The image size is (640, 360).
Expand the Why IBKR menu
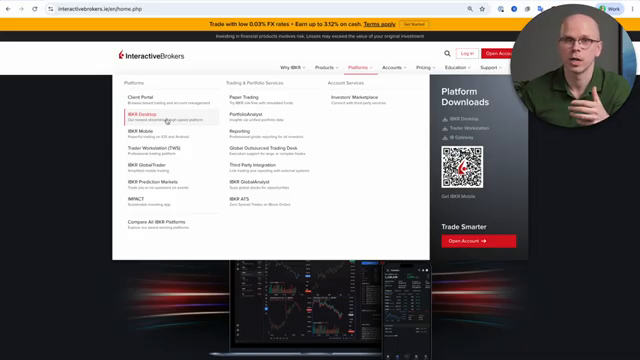click(292, 68)
